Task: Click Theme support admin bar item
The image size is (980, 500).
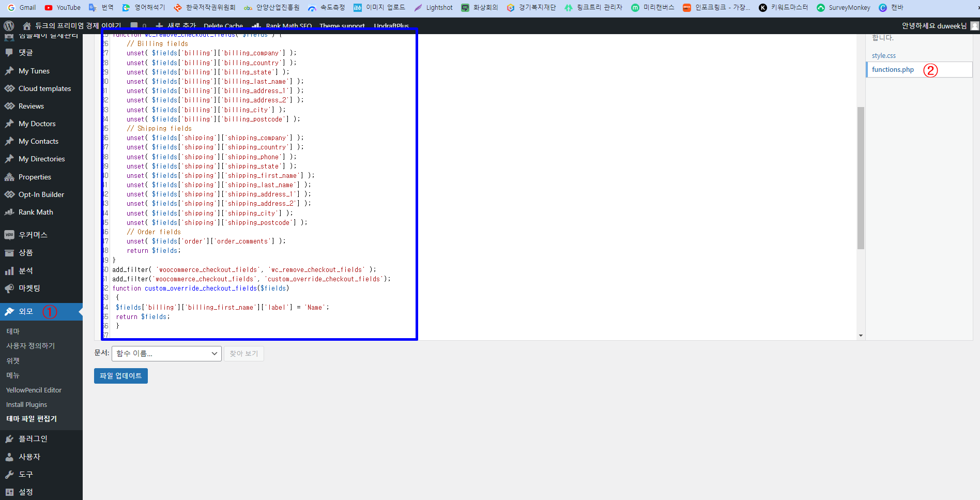Action: pos(342,26)
